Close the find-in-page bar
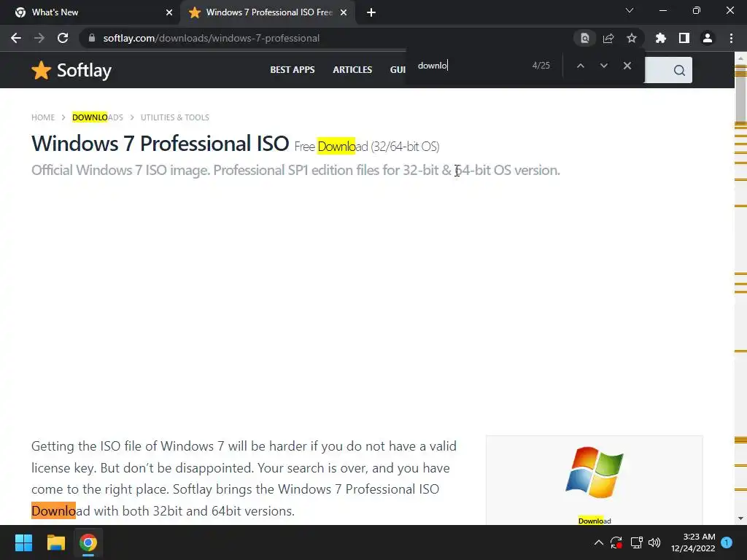747x560 pixels. 627,66
